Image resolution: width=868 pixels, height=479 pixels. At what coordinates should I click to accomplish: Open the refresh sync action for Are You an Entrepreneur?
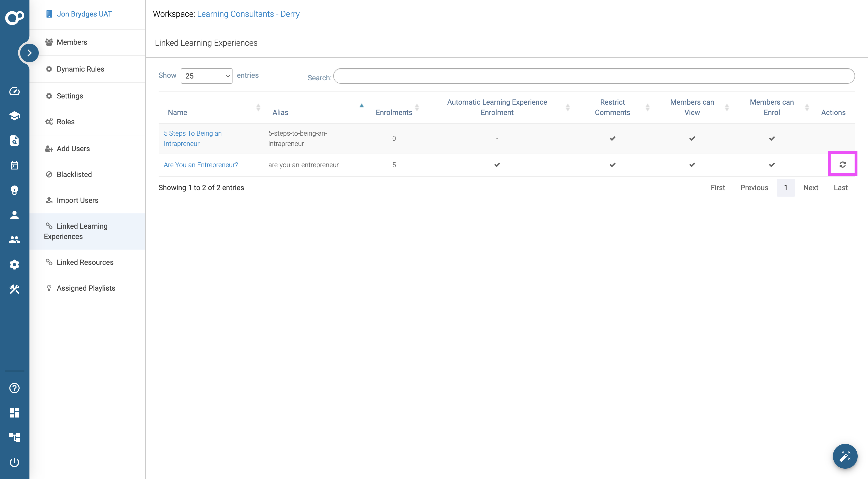tap(843, 165)
